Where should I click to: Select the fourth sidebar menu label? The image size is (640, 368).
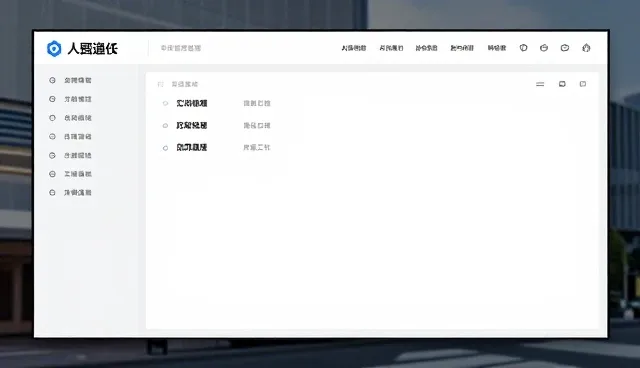[x=78, y=137]
